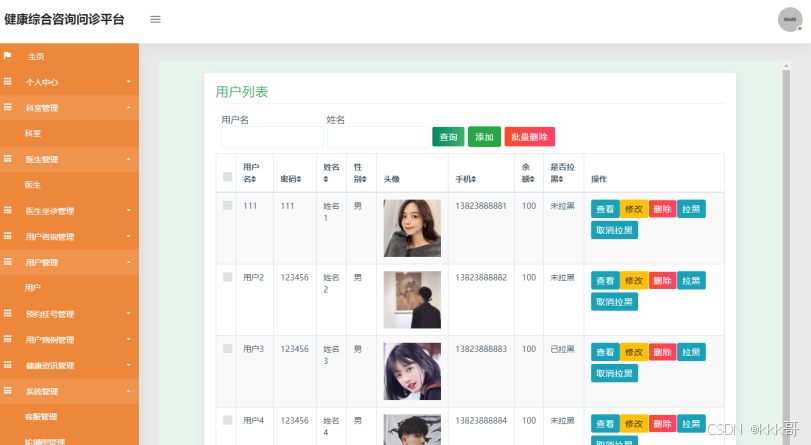Sort table by 用户名 column arrows
This screenshot has width=811, height=445.
[x=253, y=179]
